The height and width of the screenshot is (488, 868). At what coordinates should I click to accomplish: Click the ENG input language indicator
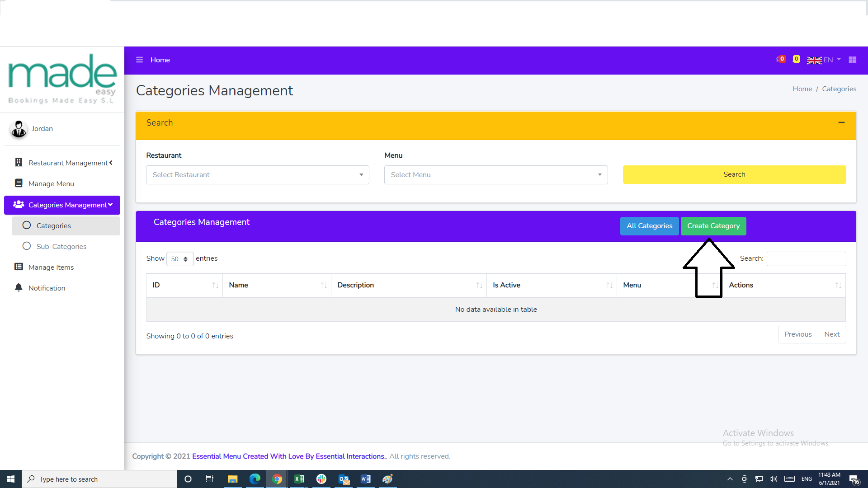807,479
